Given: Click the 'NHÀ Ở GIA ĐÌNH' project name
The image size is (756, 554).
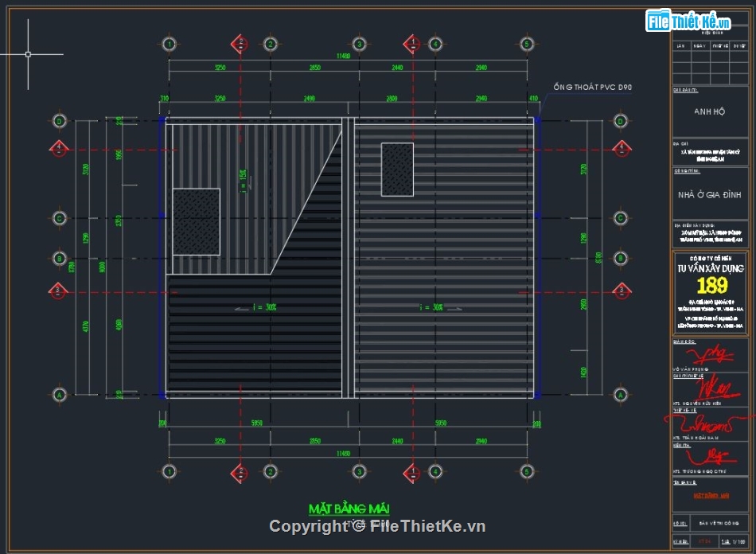Looking at the screenshot, I should (709, 195).
